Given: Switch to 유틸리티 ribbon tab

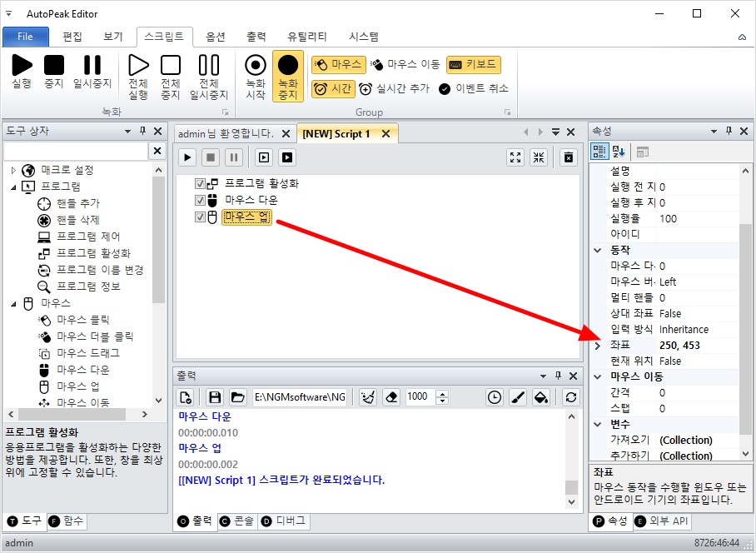Looking at the screenshot, I should (x=307, y=37).
